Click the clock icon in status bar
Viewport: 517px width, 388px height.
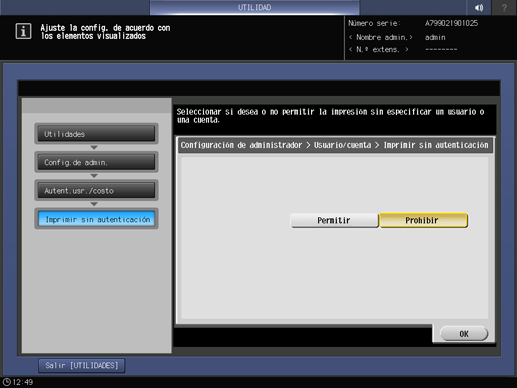click(x=7, y=382)
